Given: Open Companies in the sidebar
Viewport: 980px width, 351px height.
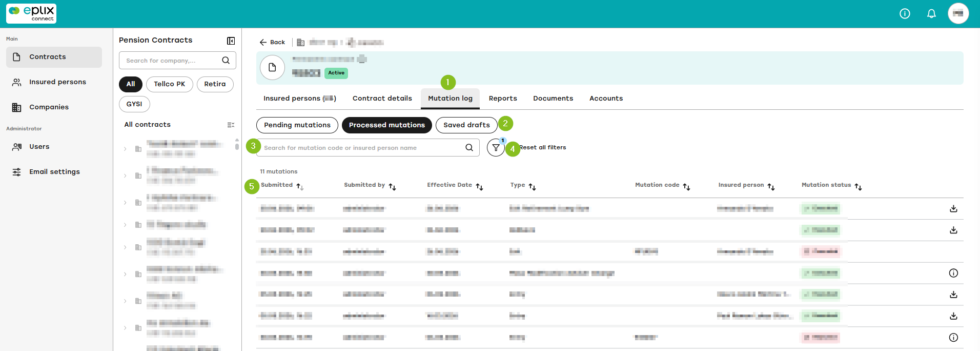Looking at the screenshot, I should [x=54, y=107].
